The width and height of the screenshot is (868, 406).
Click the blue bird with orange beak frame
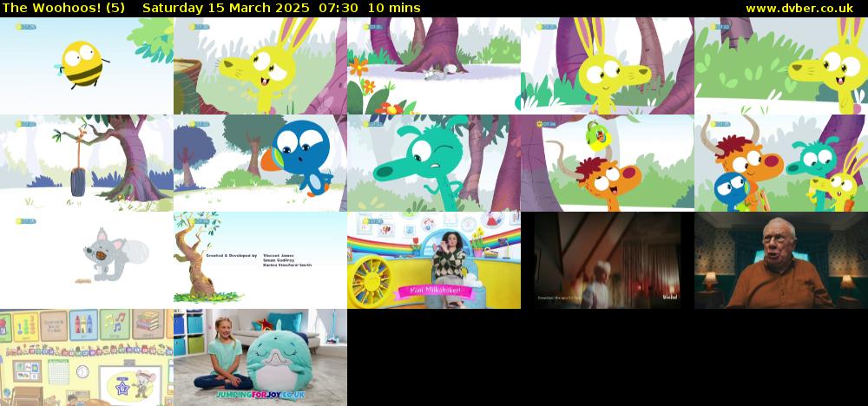(260, 163)
